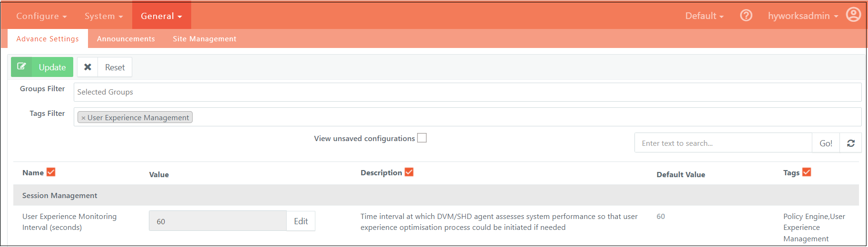This screenshot has height=247, width=868.
Task: Click the Enter text to search field
Action: pos(723,143)
